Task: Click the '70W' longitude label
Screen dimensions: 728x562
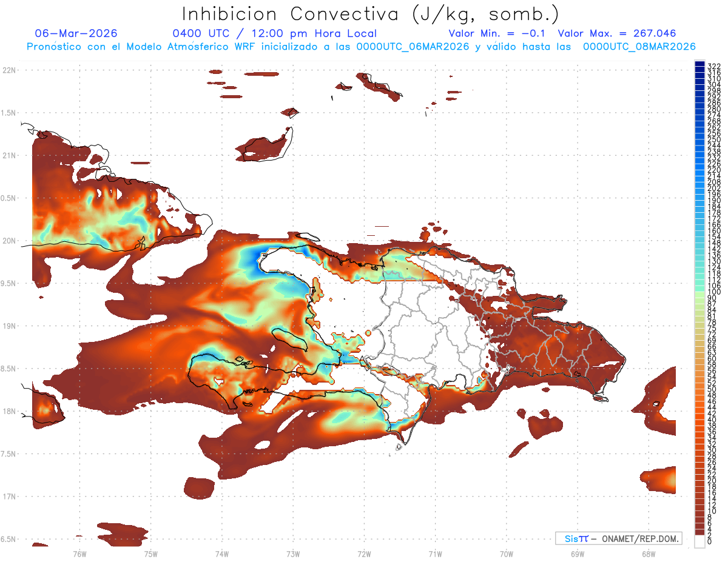Action: (506, 554)
